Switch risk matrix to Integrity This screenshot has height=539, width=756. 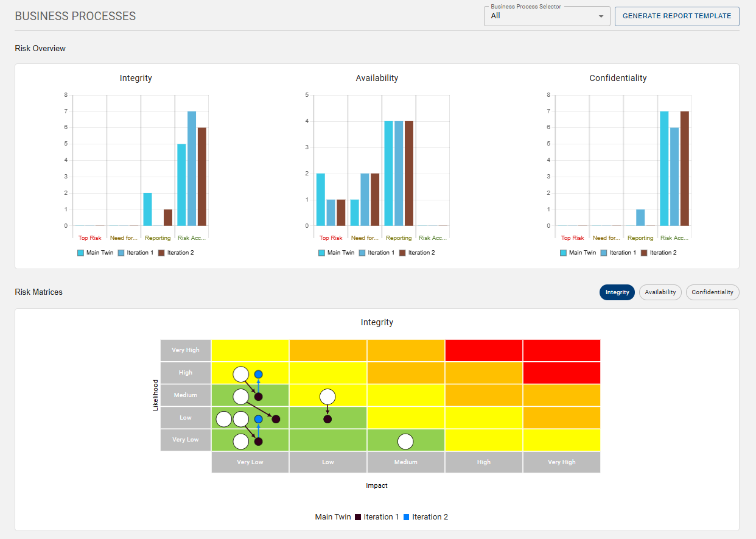(617, 292)
